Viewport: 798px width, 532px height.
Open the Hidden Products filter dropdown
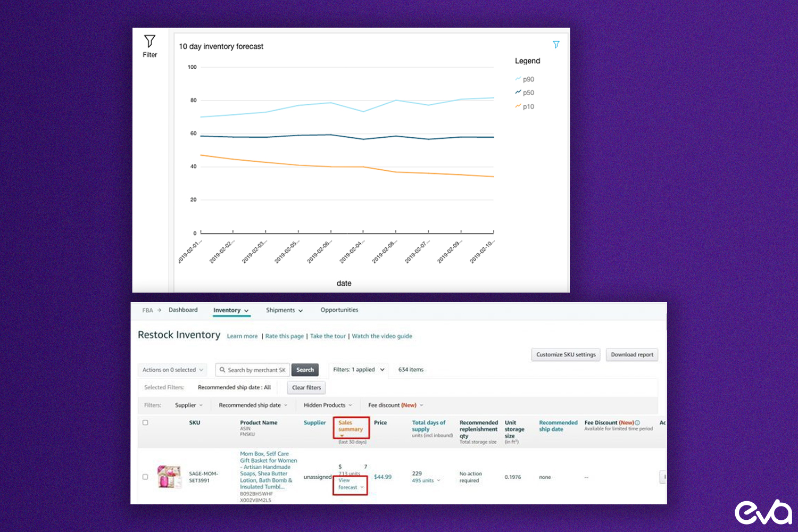point(327,405)
